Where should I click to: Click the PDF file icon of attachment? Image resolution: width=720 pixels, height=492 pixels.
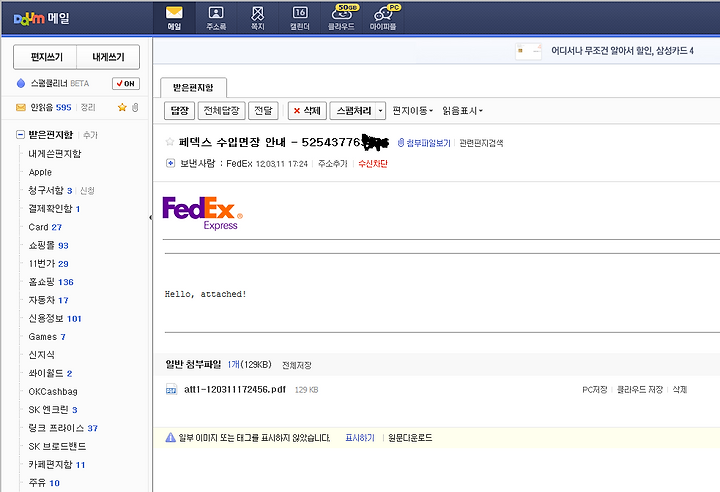tap(171, 389)
